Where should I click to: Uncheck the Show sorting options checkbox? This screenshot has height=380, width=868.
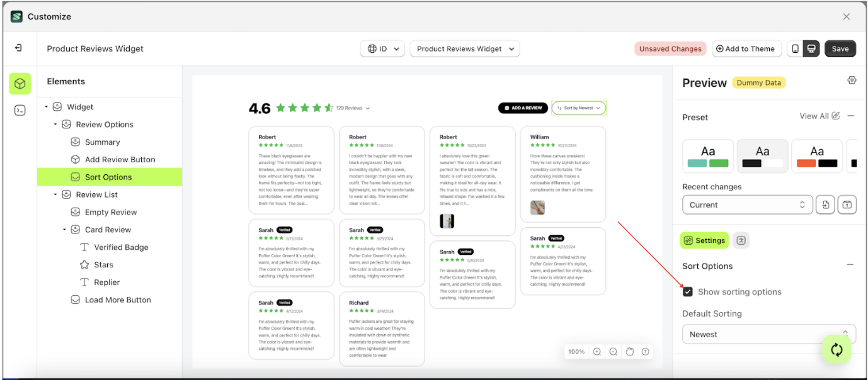pyautogui.click(x=688, y=291)
